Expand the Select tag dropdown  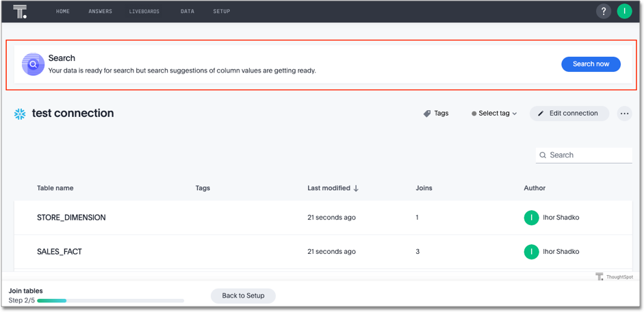point(494,114)
